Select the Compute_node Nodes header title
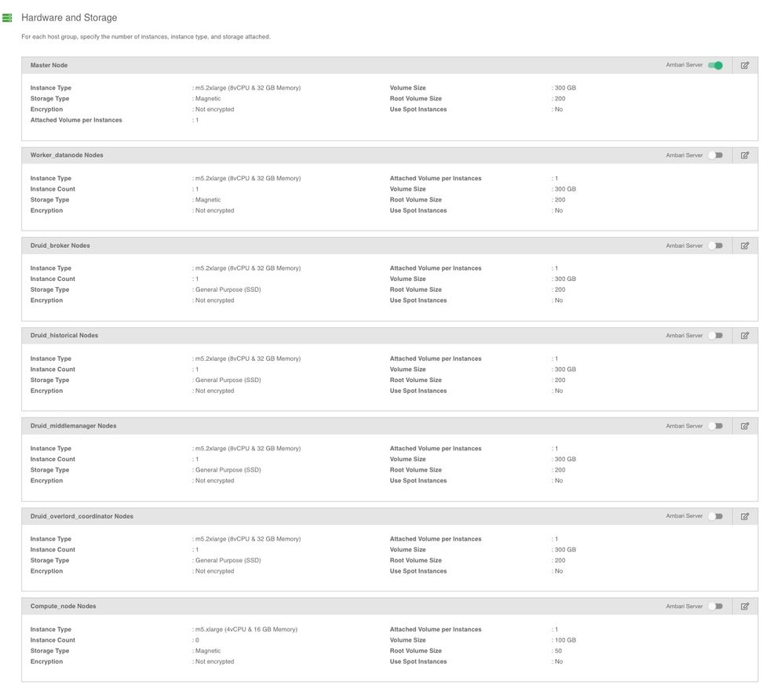The image size is (784, 688). point(63,606)
